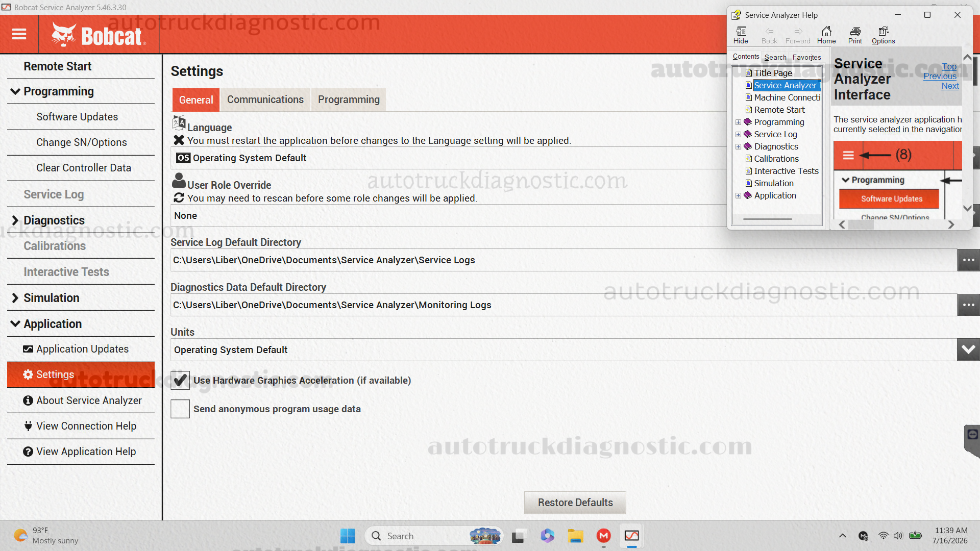Select Calibrations topic in Help contents
The image size is (980, 551).
(776, 159)
